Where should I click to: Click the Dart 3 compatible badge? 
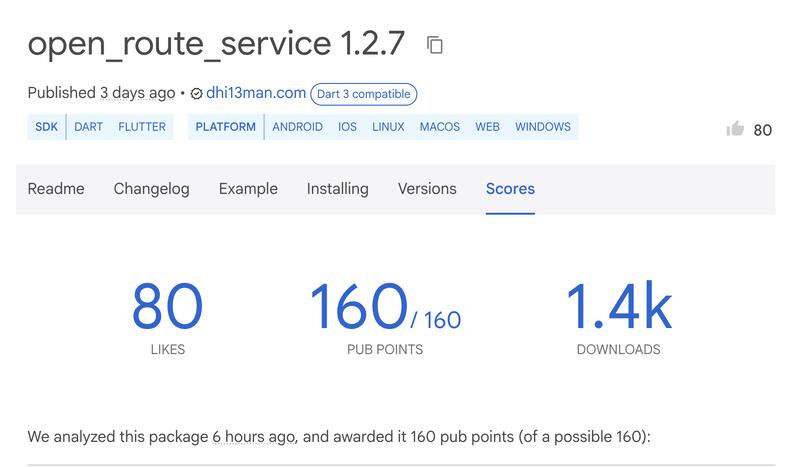364,94
